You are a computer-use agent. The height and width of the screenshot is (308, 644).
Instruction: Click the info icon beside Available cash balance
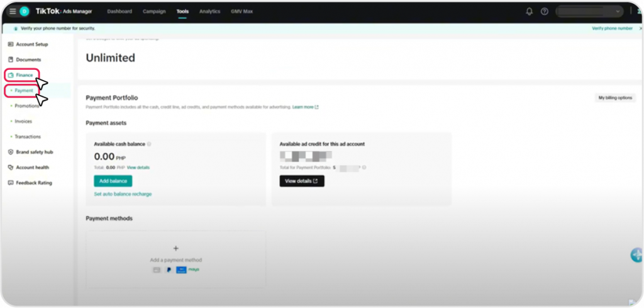point(149,144)
